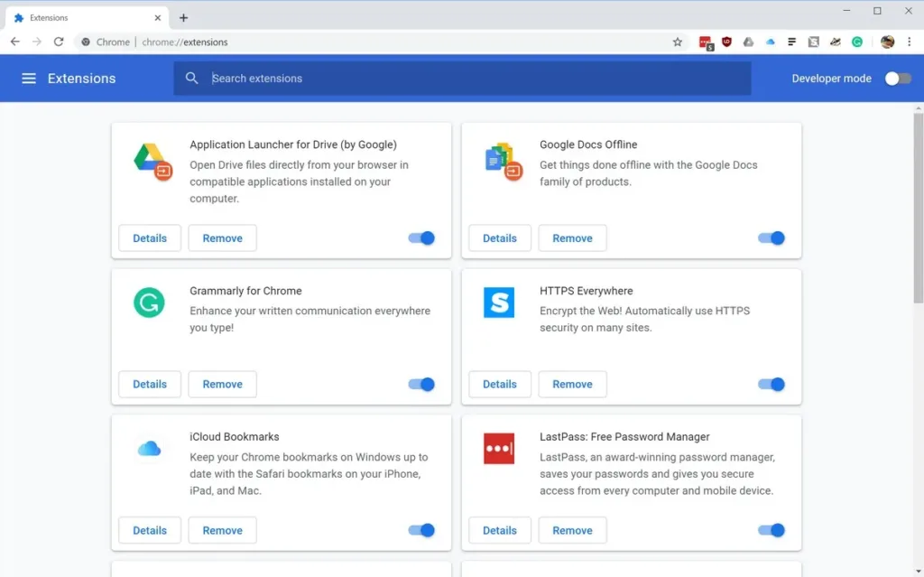Click the Grammarly green toolbar icon

pos(857,42)
